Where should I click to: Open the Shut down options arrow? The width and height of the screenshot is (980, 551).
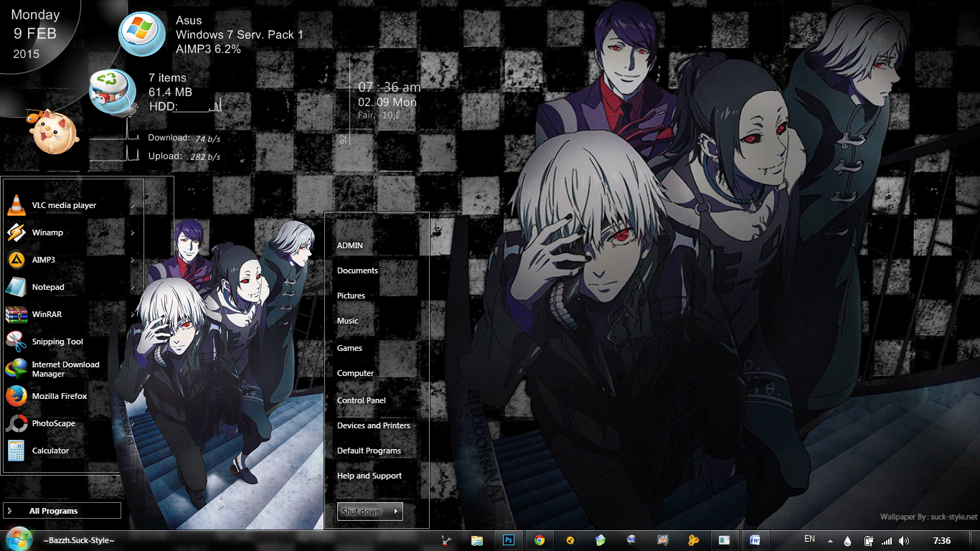[x=395, y=512]
